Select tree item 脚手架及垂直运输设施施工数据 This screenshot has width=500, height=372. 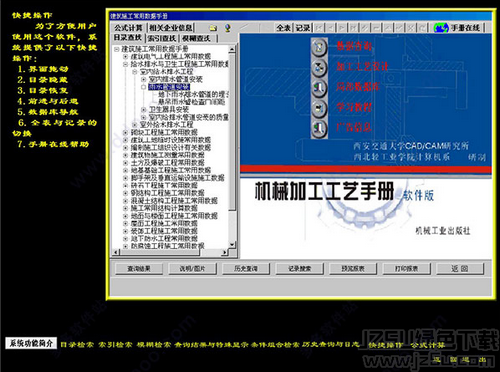coord(177,178)
